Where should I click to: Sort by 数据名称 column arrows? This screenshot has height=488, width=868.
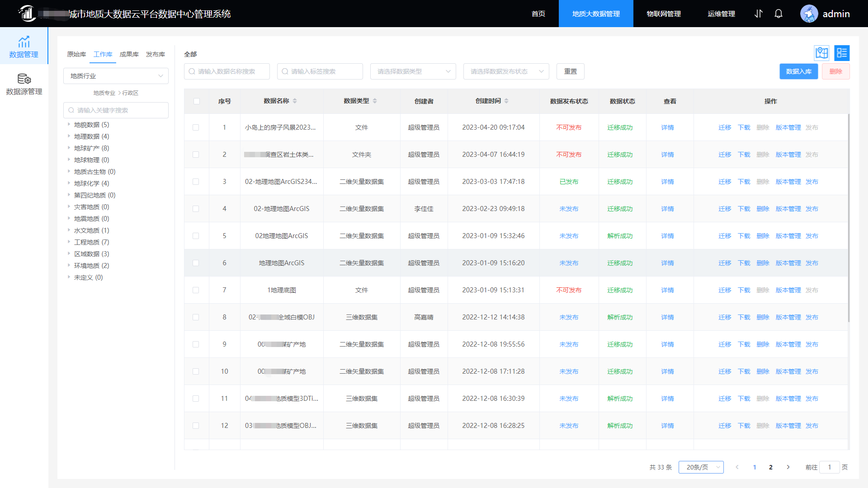coord(295,101)
